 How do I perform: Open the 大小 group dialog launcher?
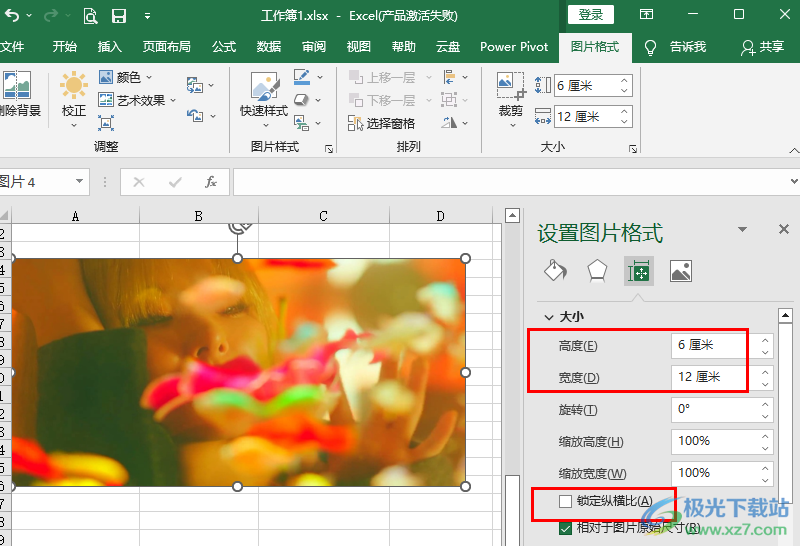[x=633, y=148]
